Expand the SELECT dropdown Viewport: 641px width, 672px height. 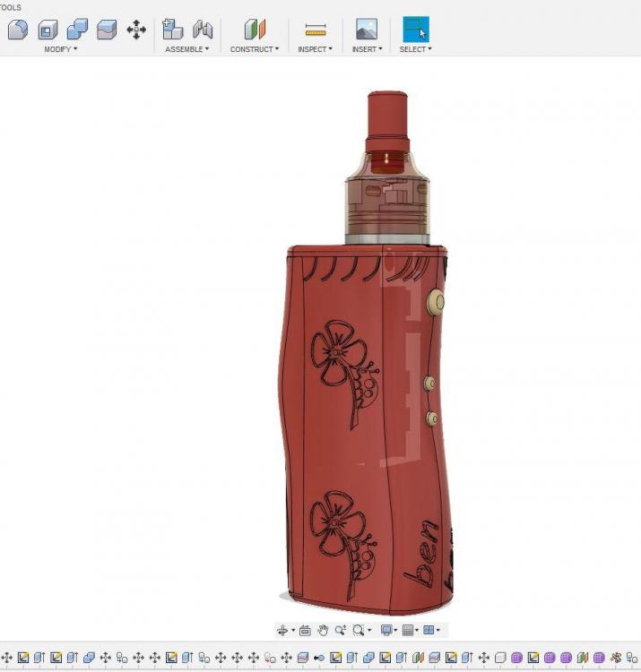pyautogui.click(x=415, y=49)
